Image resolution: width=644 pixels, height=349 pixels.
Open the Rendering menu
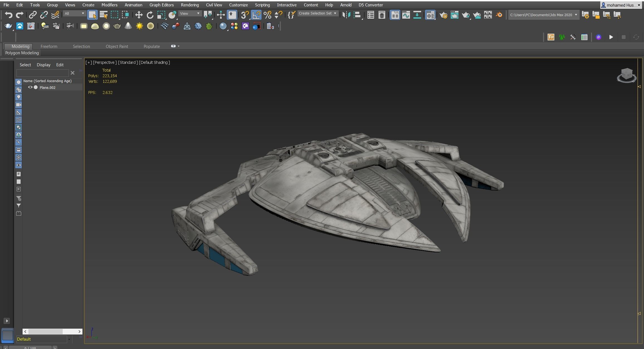(x=190, y=5)
